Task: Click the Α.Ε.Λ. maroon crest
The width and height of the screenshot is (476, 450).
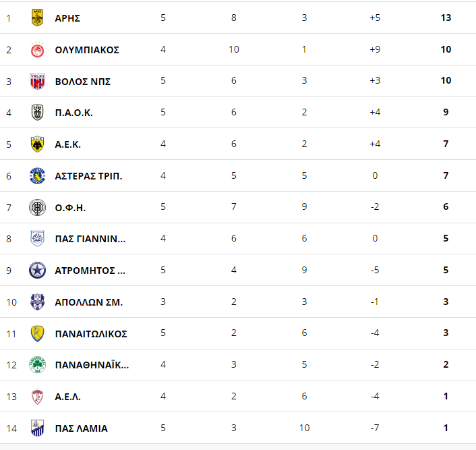Action: [37, 396]
